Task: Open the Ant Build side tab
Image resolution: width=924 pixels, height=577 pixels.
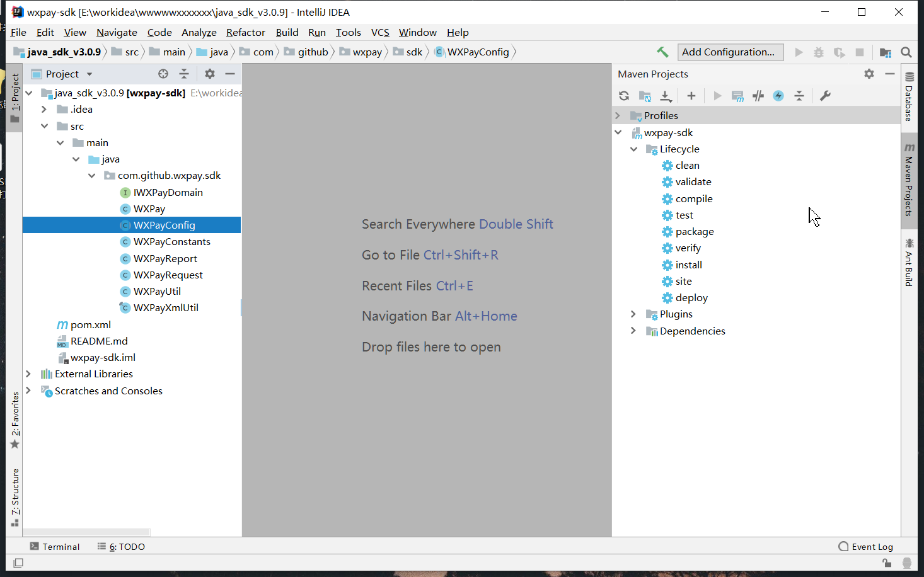Action: pos(909,262)
